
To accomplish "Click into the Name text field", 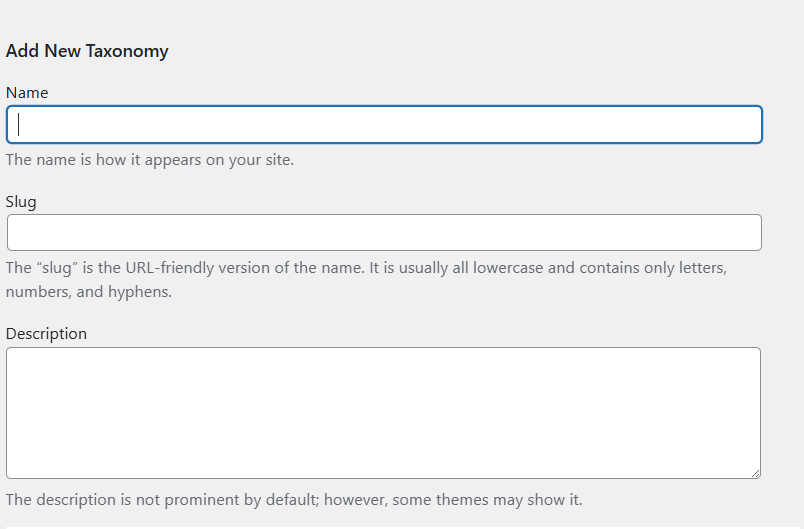I will pos(384,125).
